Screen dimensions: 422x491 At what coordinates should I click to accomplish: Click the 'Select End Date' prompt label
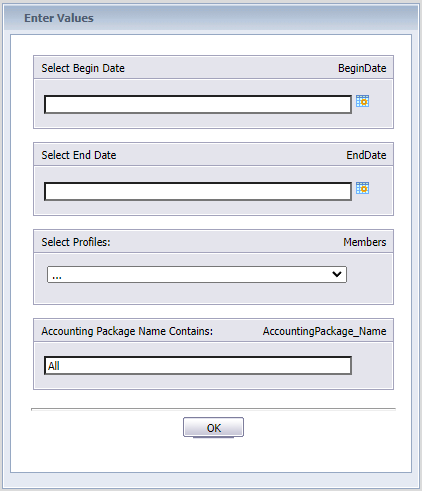(79, 155)
